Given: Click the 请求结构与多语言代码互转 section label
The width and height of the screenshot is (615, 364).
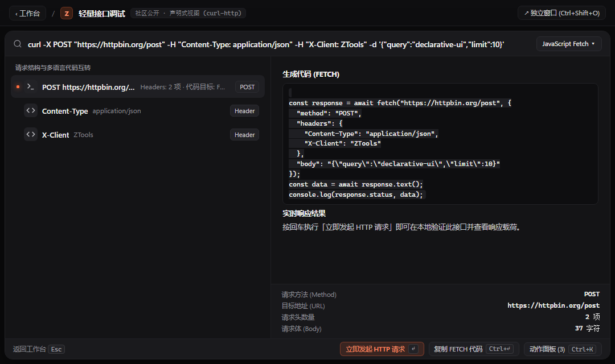Looking at the screenshot, I should tap(53, 68).
